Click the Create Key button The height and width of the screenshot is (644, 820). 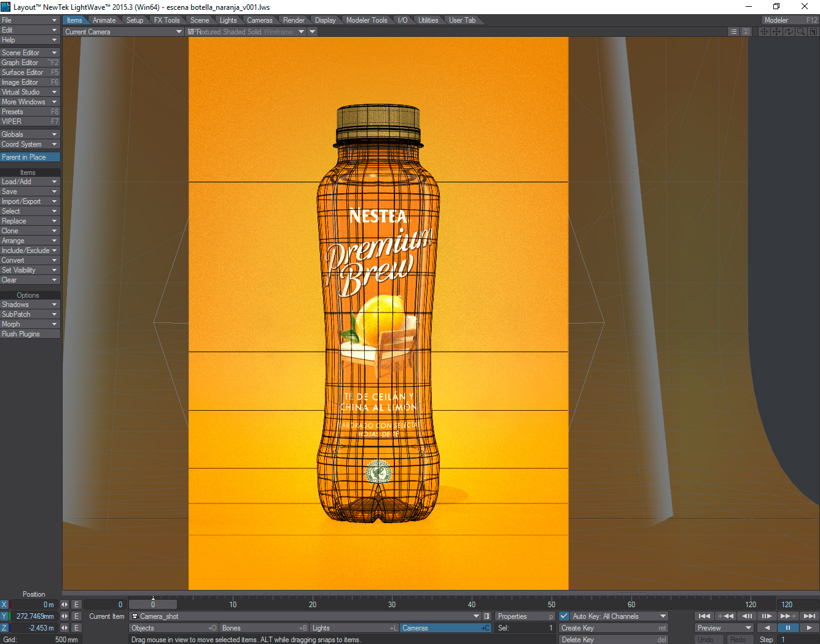(x=613, y=628)
